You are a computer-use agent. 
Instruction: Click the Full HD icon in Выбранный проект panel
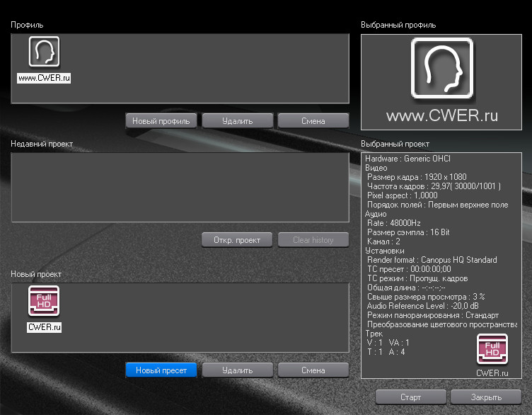click(x=493, y=350)
